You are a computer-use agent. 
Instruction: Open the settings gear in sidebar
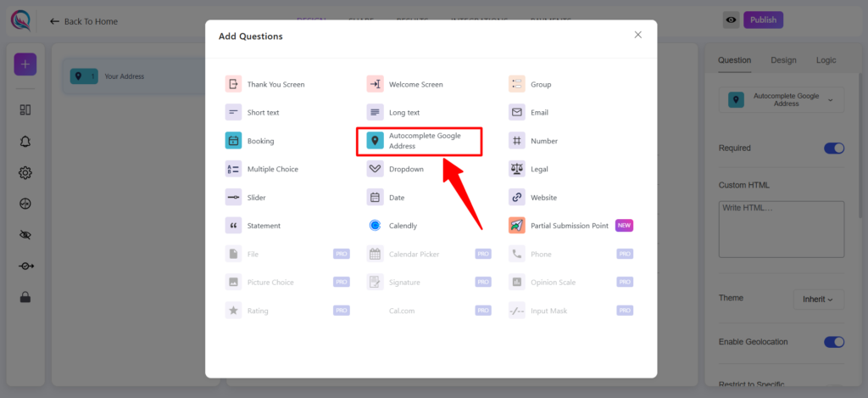tap(25, 173)
